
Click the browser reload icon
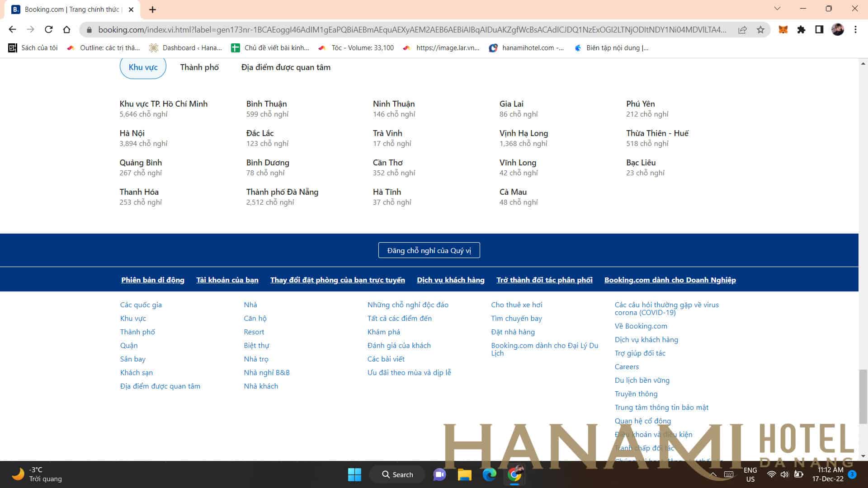[x=48, y=30]
